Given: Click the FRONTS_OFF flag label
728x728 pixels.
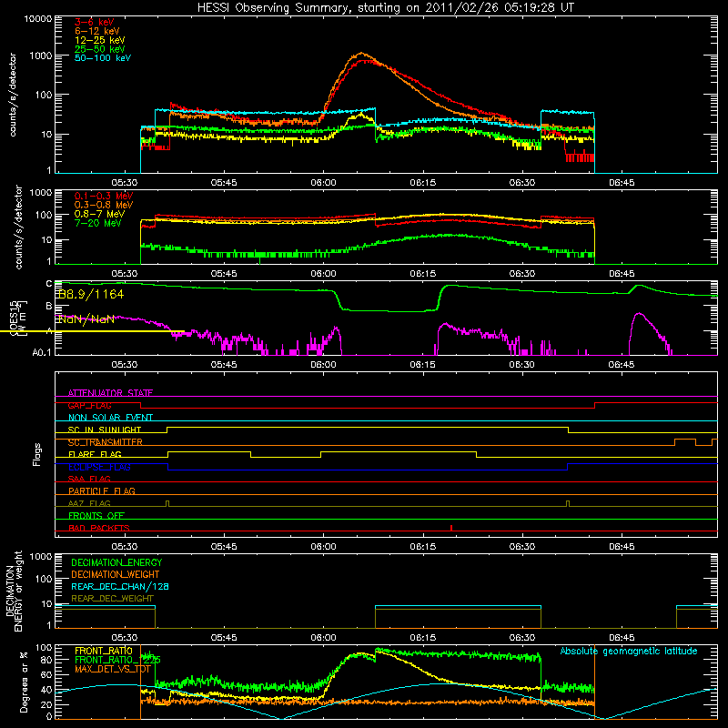Looking at the screenshot, I should click(96, 515).
